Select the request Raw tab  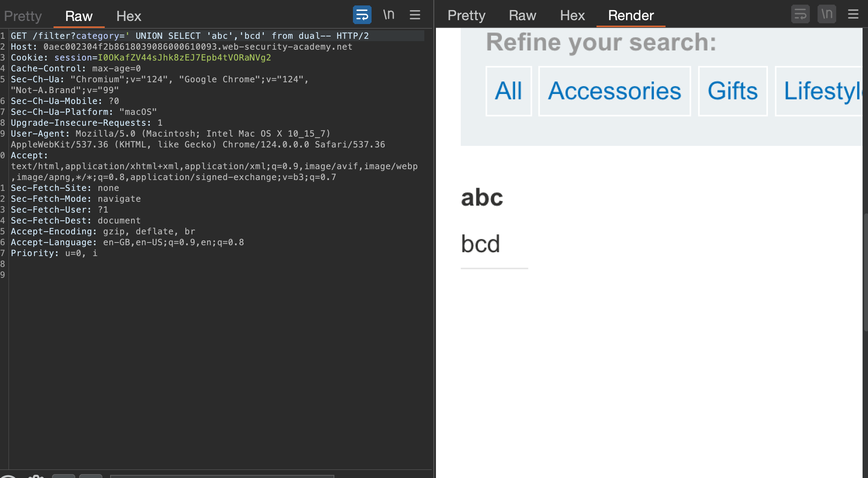pos(79,16)
